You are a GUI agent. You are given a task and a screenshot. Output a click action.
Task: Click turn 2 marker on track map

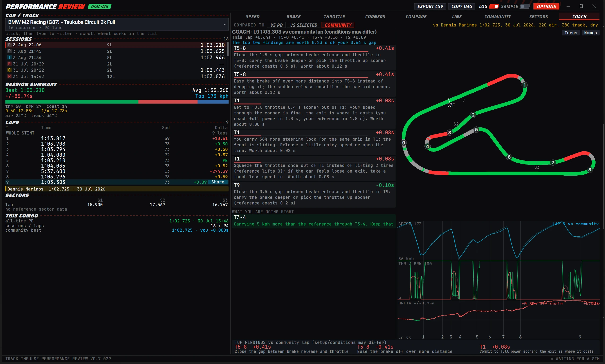click(x=473, y=115)
